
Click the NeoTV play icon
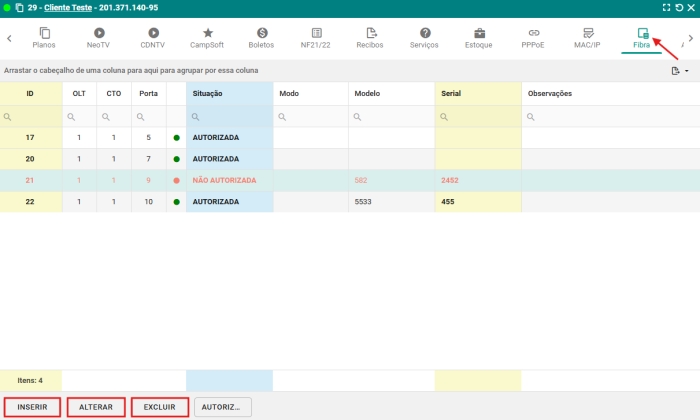[x=98, y=33]
